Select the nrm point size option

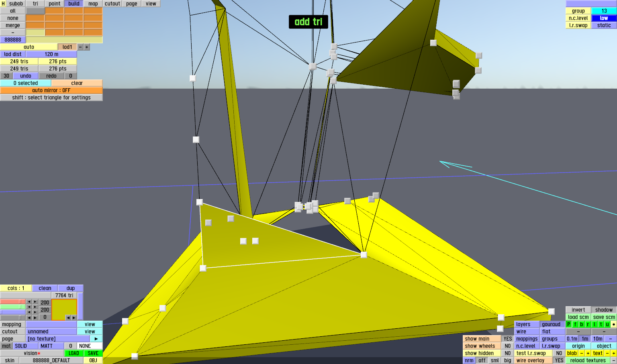click(x=469, y=360)
